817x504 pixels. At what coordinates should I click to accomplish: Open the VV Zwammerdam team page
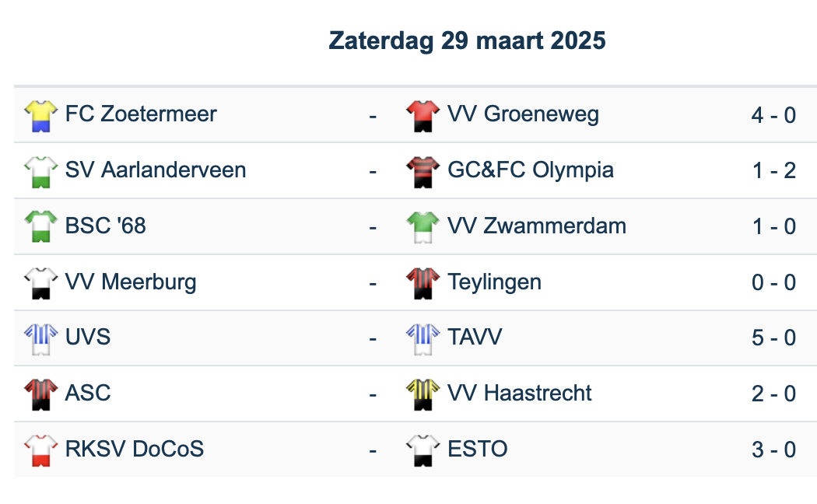(536, 226)
